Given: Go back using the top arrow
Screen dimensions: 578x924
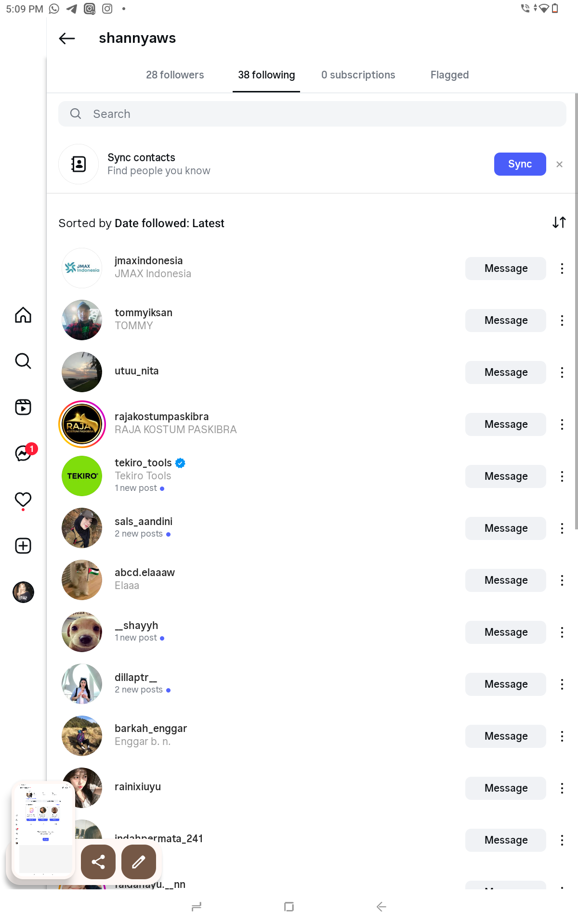Looking at the screenshot, I should [67, 38].
